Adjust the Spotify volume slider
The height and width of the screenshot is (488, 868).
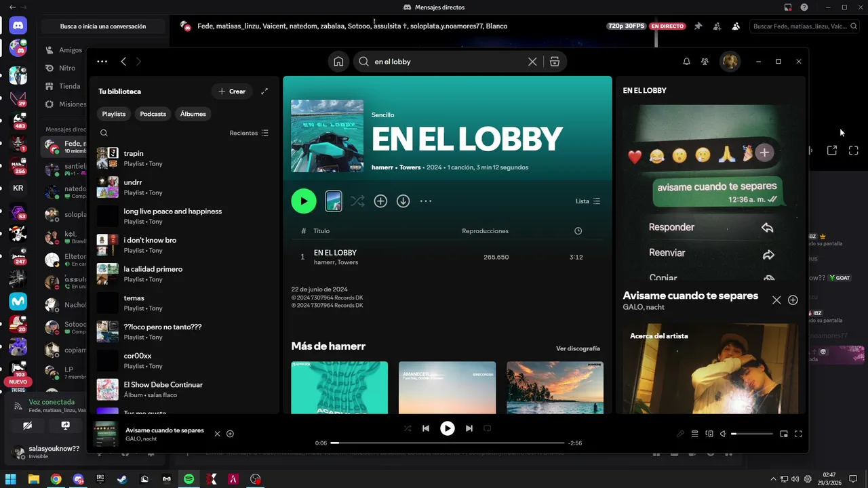[x=751, y=434]
